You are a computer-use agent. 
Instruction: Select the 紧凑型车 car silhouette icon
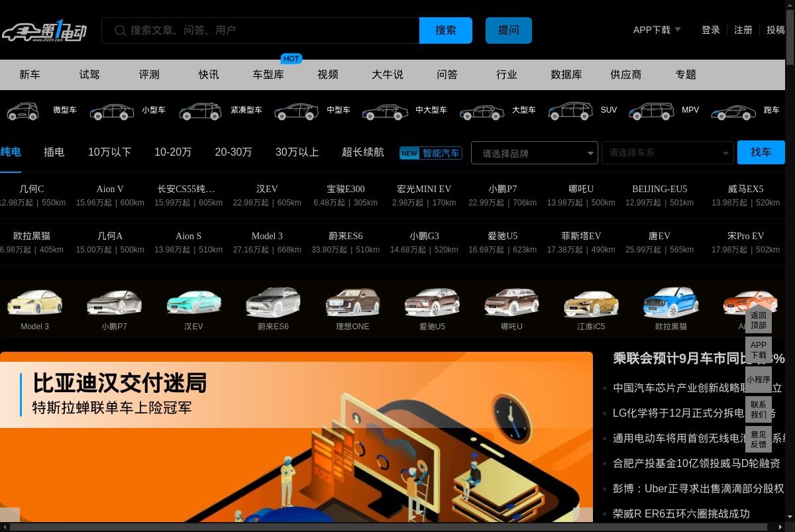(x=200, y=111)
